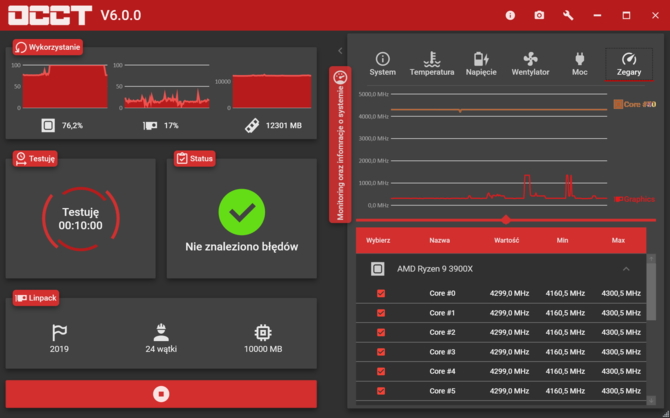Screen dimensions: 670x418
Task: Uncheck the Core #0 checkbox
Action: pyautogui.click(x=381, y=293)
